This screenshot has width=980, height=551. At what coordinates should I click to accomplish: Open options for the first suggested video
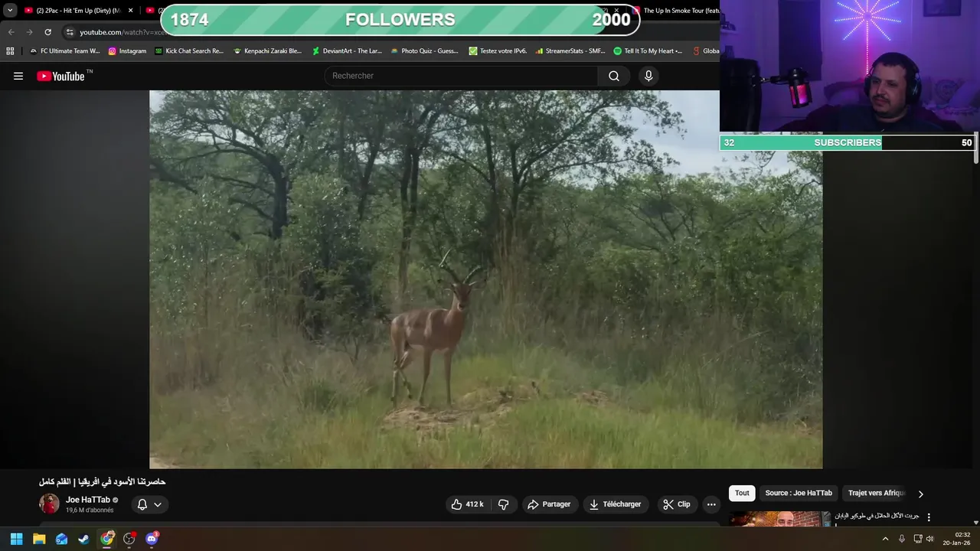929,517
